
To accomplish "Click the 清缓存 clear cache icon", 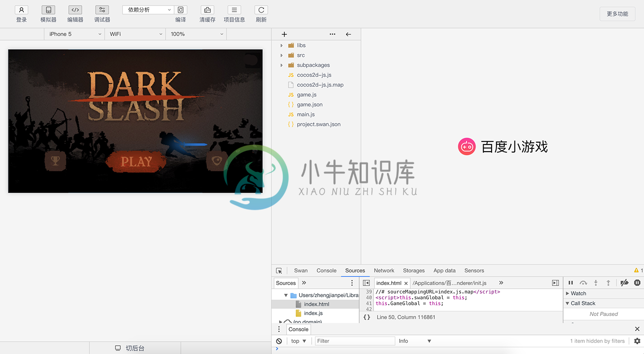I will point(207,10).
